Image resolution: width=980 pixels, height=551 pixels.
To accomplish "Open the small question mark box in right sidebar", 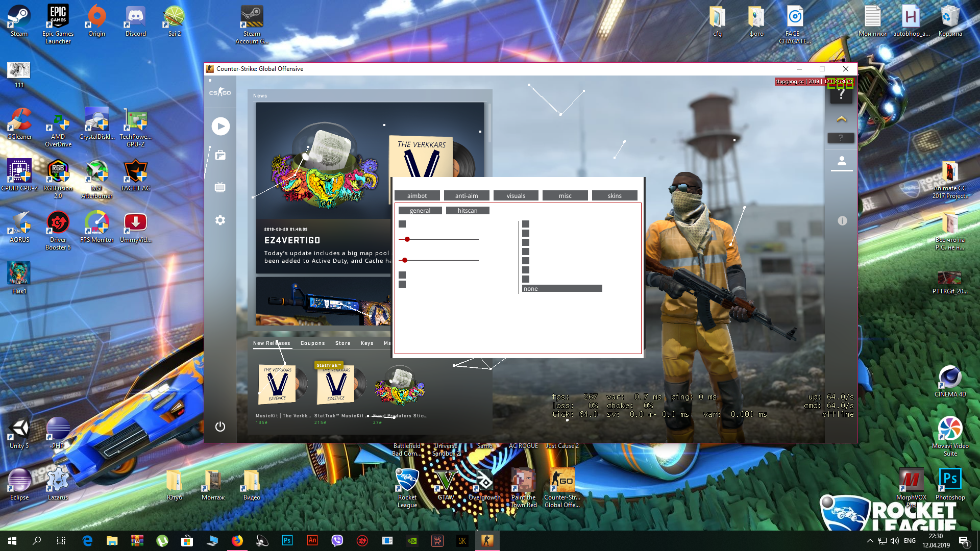I will coord(841,138).
